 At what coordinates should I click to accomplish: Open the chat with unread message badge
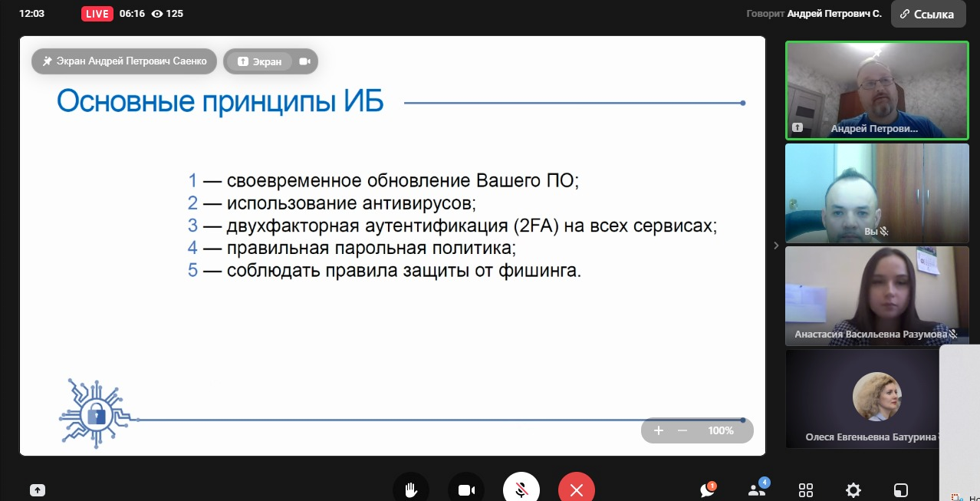click(708, 490)
